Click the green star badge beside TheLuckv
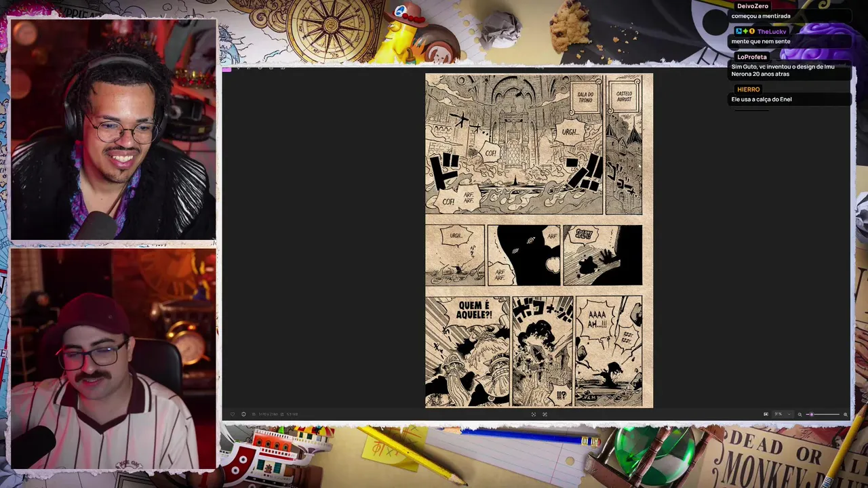Screen dimensions: 868x488 (745, 31)
